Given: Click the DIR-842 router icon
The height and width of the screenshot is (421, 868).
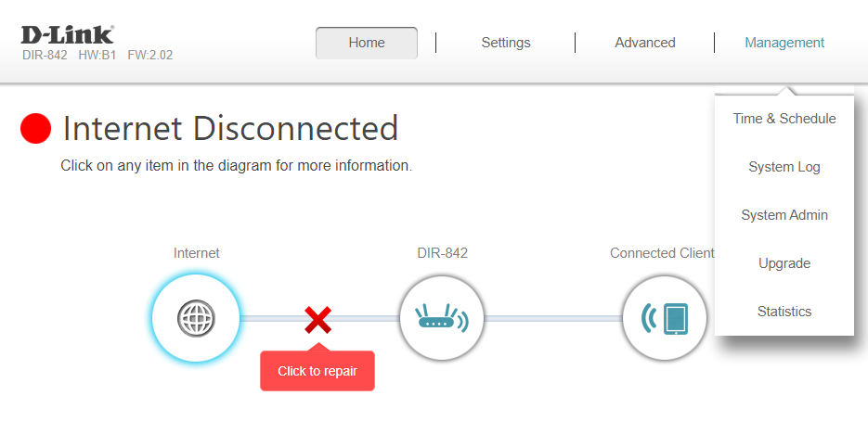Looking at the screenshot, I should point(442,319).
